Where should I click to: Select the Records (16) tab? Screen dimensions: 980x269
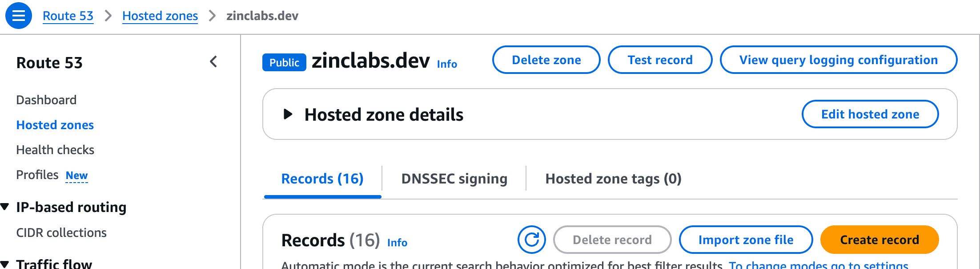click(x=322, y=179)
